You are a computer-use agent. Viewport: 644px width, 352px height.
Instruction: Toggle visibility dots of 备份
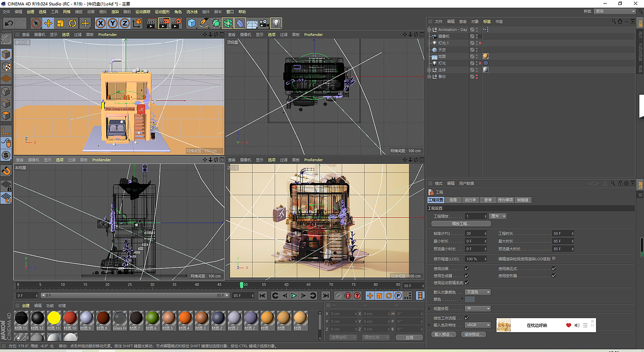point(476,77)
